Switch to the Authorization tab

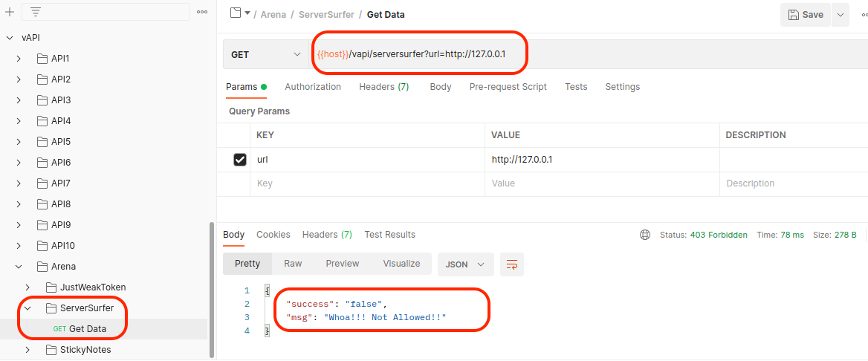pos(313,87)
